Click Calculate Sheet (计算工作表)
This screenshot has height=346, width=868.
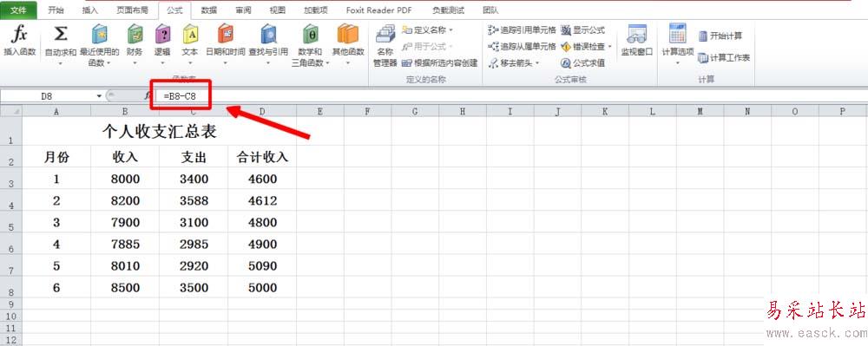pyautogui.click(x=724, y=57)
